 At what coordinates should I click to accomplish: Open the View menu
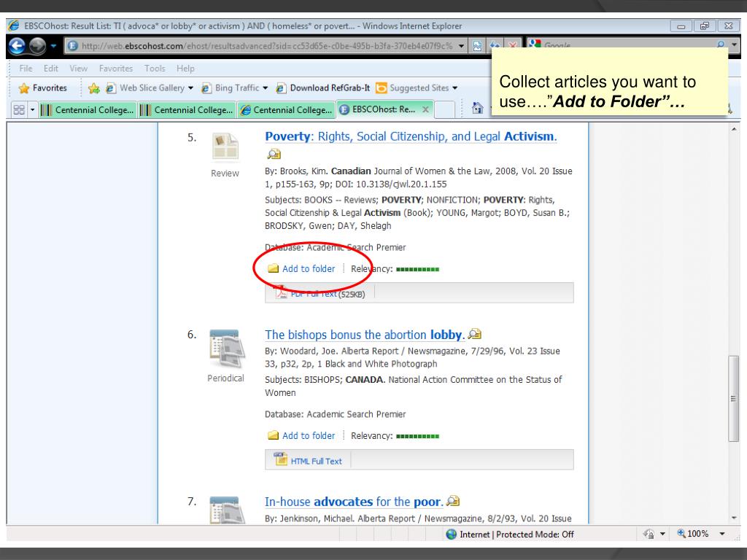[x=78, y=69]
